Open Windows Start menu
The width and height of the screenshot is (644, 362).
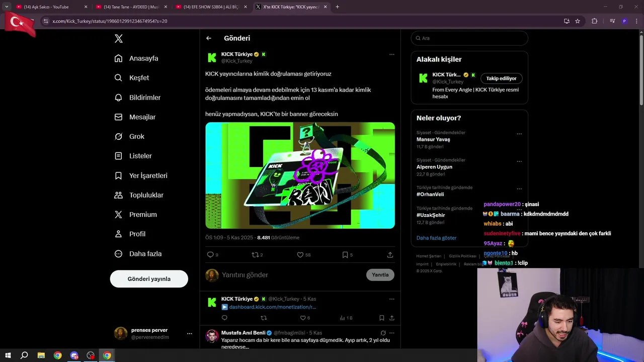pyautogui.click(x=8, y=355)
